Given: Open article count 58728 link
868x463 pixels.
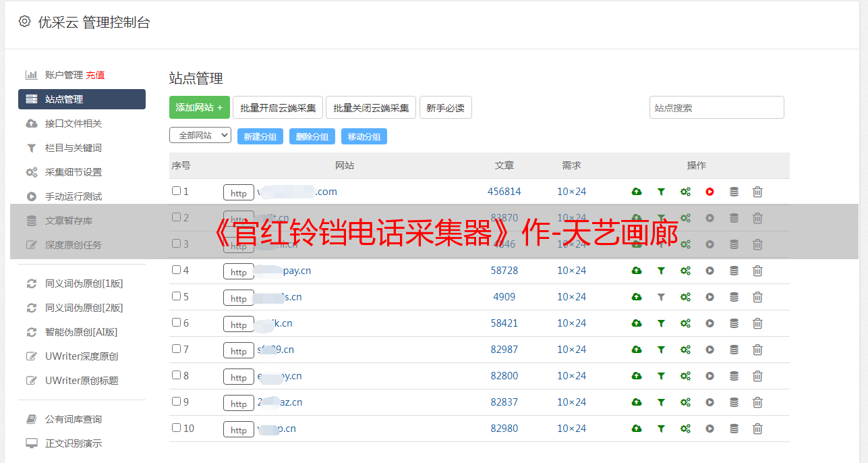Looking at the screenshot, I should coord(504,271).
